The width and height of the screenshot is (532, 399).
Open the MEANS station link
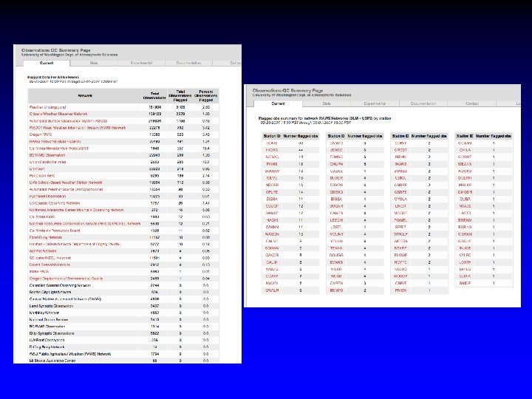click(465, 164)
